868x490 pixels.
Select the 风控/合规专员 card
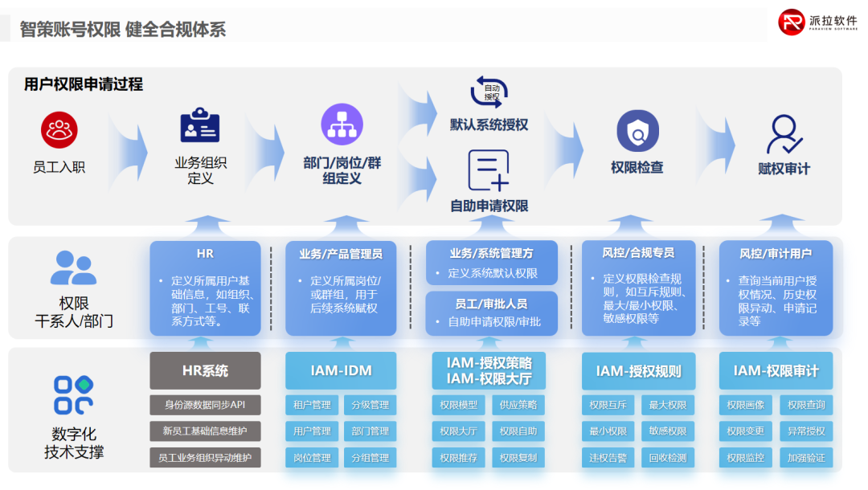pos(638,288)
